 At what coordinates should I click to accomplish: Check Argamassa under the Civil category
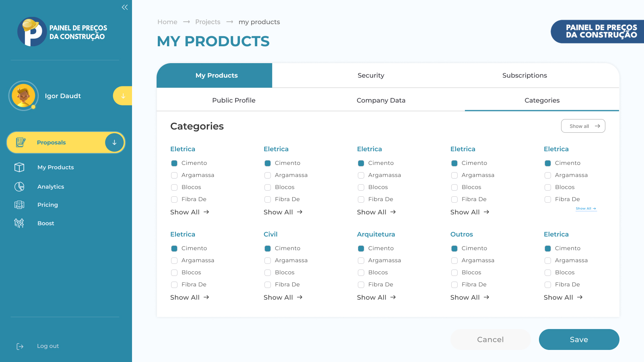(268, 261)
